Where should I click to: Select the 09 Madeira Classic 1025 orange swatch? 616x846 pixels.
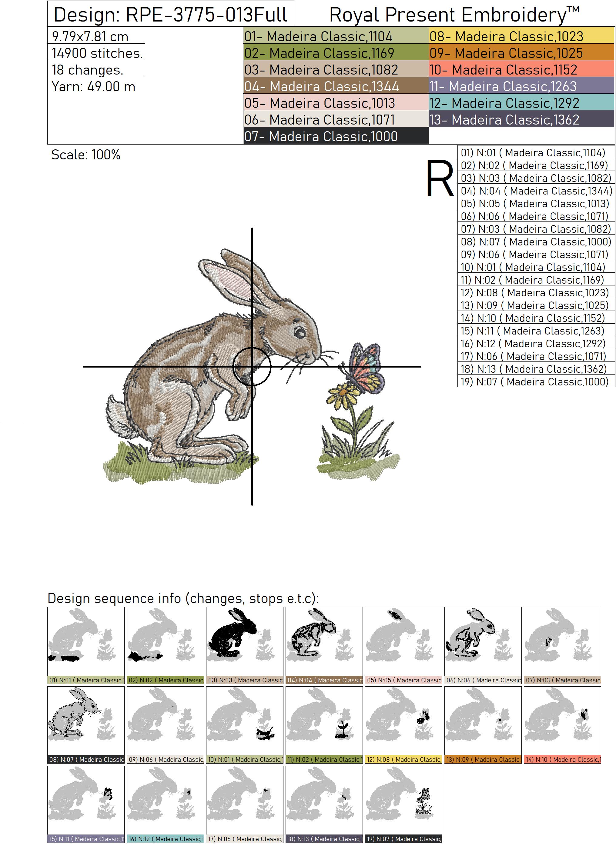pyautogui.click(x=521, y=53)
